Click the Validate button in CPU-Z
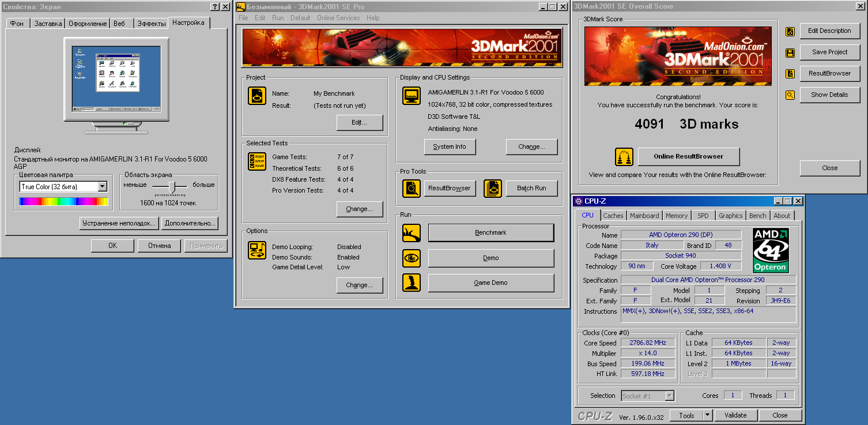 pyautogui.click(x=735, y=415)
